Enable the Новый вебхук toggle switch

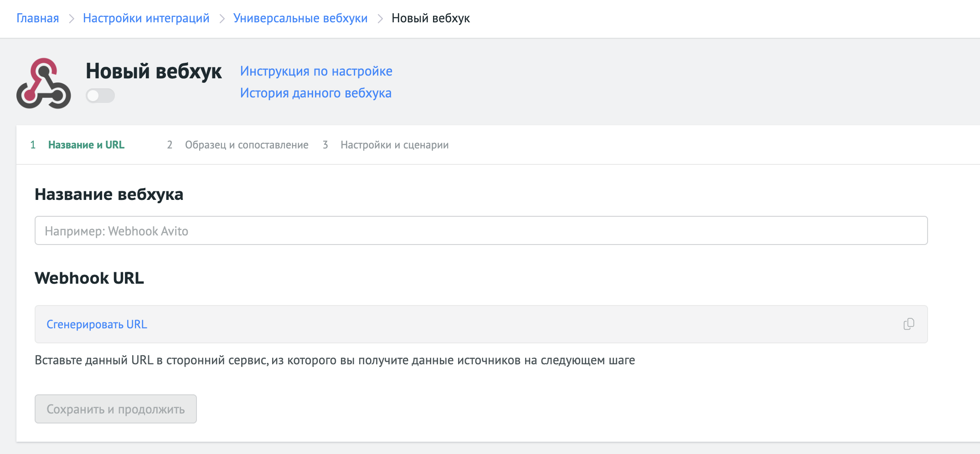[x=100, y=96]
